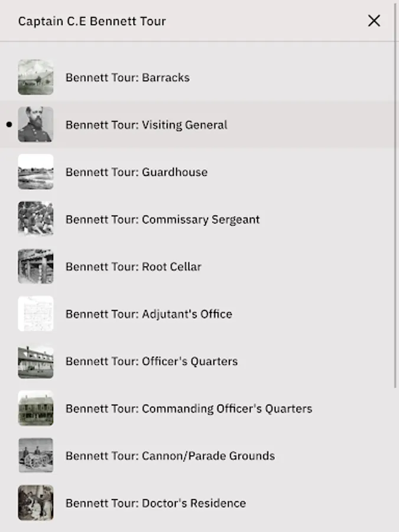
Task: Click the Commissary Sergeant group photo thumbnail
Action: coord(35,219)
